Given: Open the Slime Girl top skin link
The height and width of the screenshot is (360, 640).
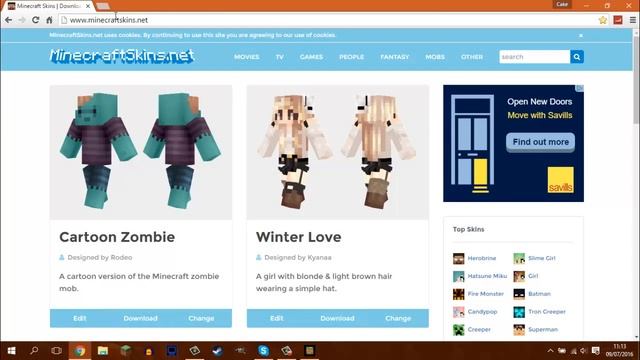Looking at the screenshot, I should 542,258.
